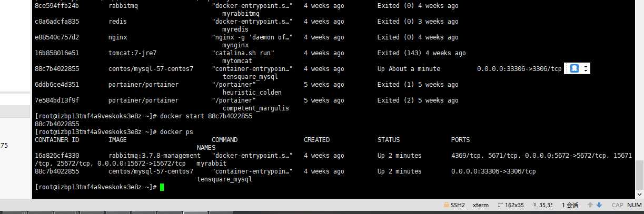Viewport: 644px width, 214px height.
Task: Click the CONTAINER ID column header
Action: (57, 140)
